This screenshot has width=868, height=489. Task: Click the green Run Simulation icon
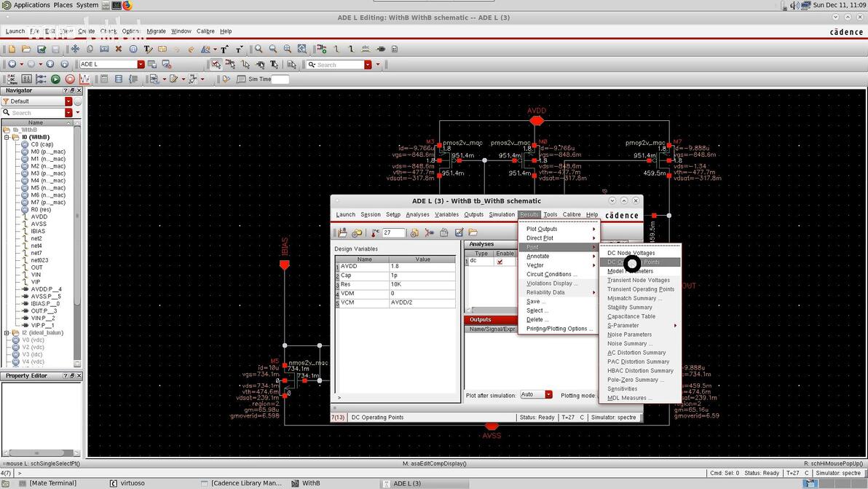coord(55,79)
